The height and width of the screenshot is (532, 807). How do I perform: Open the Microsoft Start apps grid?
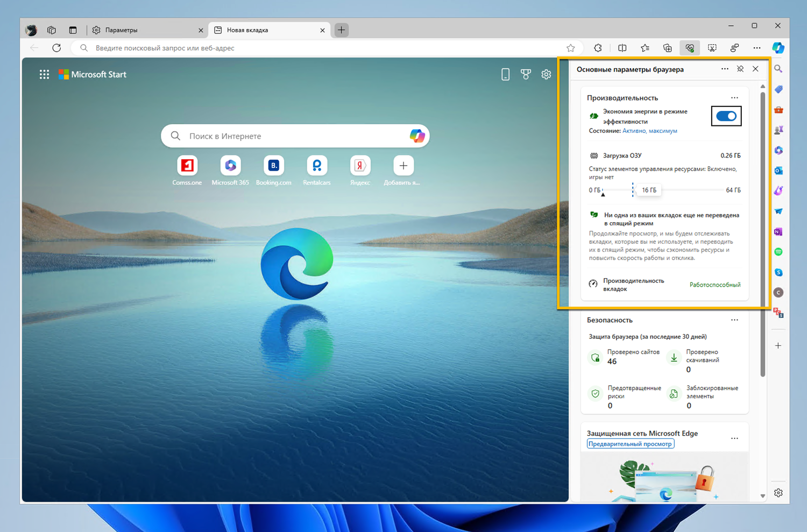point(44,75)
